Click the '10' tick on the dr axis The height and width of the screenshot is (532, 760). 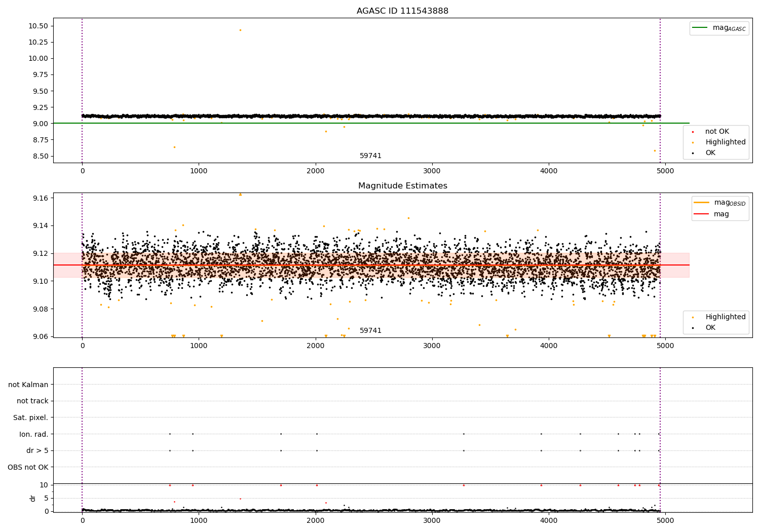[44, 485]
